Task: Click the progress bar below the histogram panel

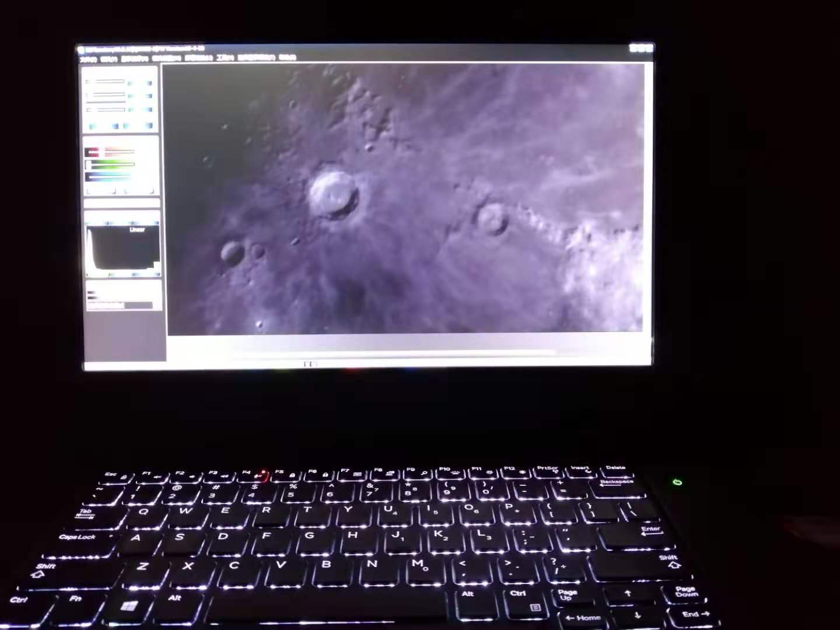Action: [x=120, y=304]
